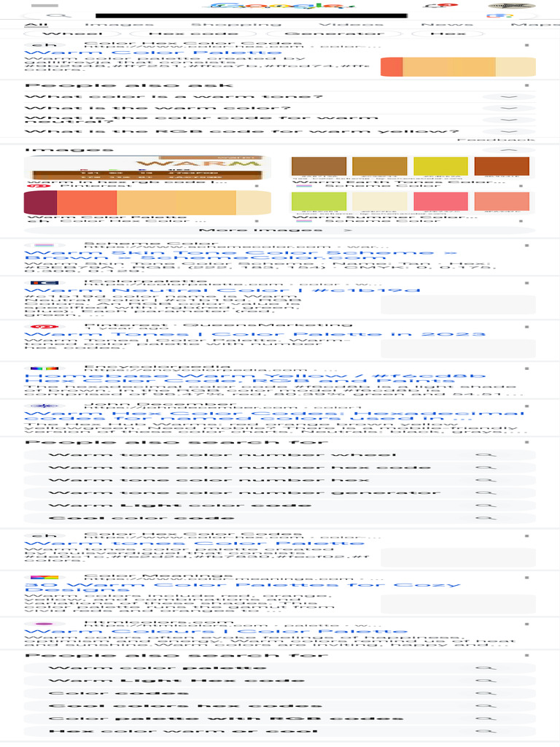Screen dimensions: 560x747
Task: Click search icon beside "Cool color code"
Action: click(485, 519)
